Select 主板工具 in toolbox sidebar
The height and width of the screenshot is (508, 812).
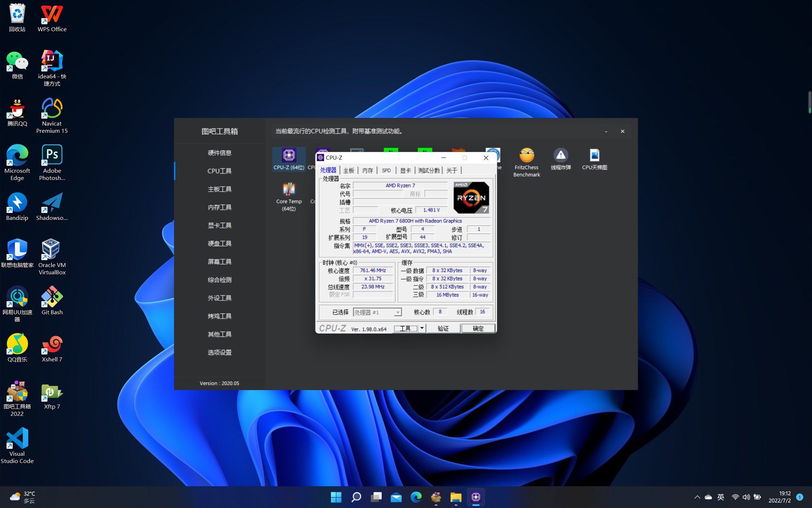pos(220,189)
